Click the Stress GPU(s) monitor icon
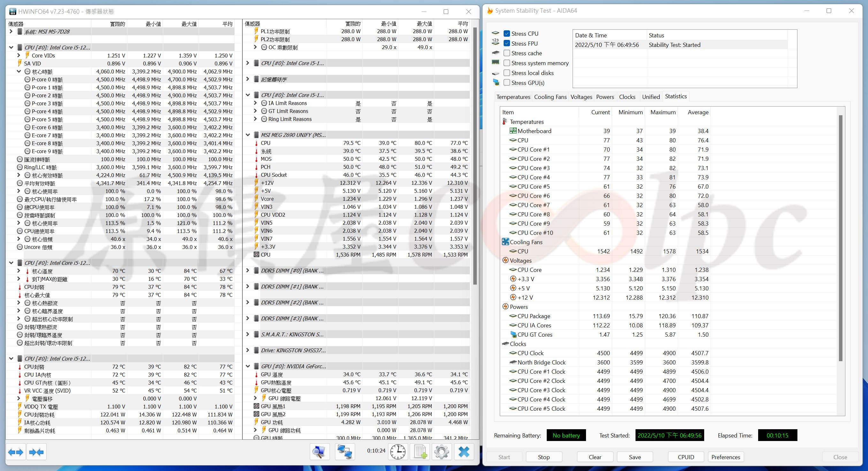 pos(496,82)
